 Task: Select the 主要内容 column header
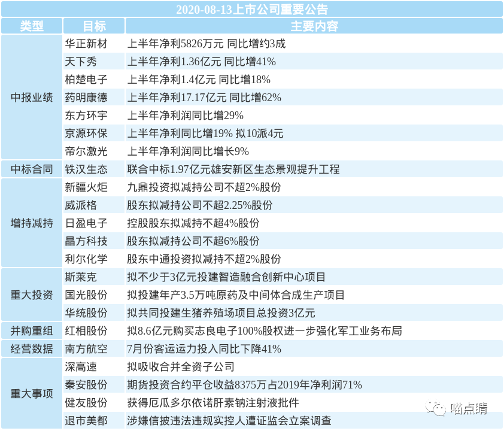314,26
